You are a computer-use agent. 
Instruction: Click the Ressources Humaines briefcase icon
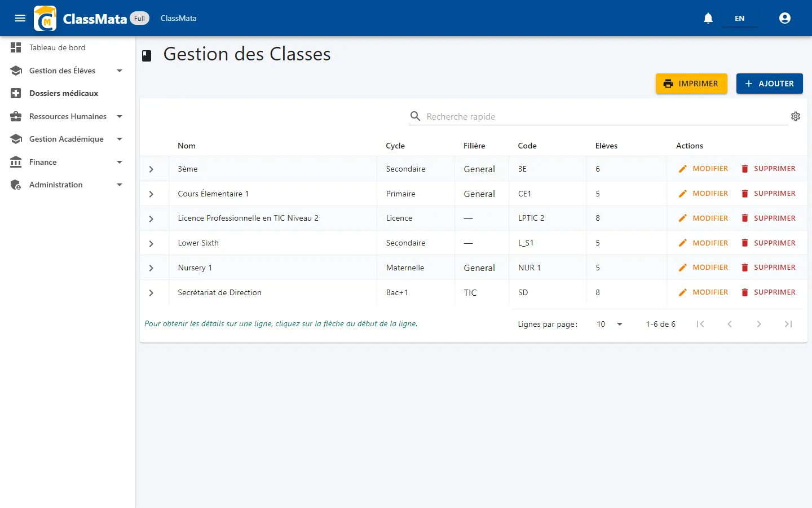coord(16,116)
